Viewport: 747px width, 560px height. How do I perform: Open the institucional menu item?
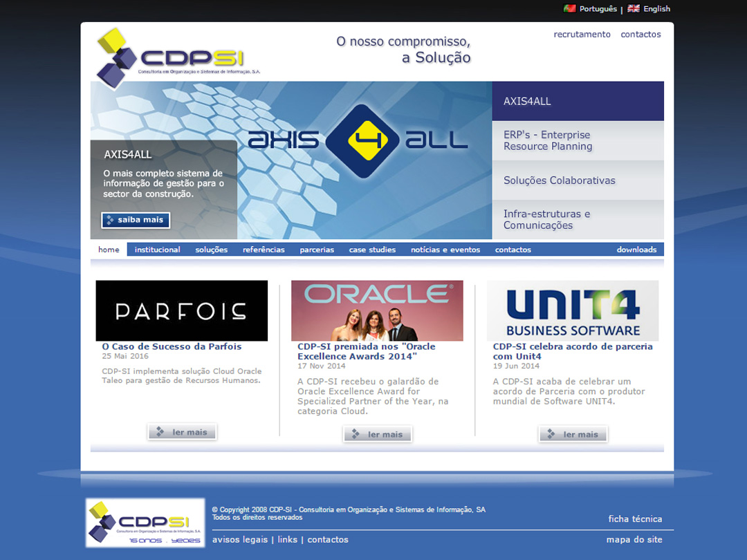coord(157,250)
